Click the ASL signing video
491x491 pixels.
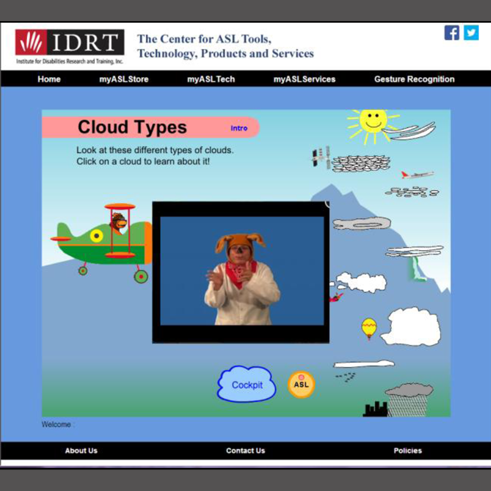242,271
